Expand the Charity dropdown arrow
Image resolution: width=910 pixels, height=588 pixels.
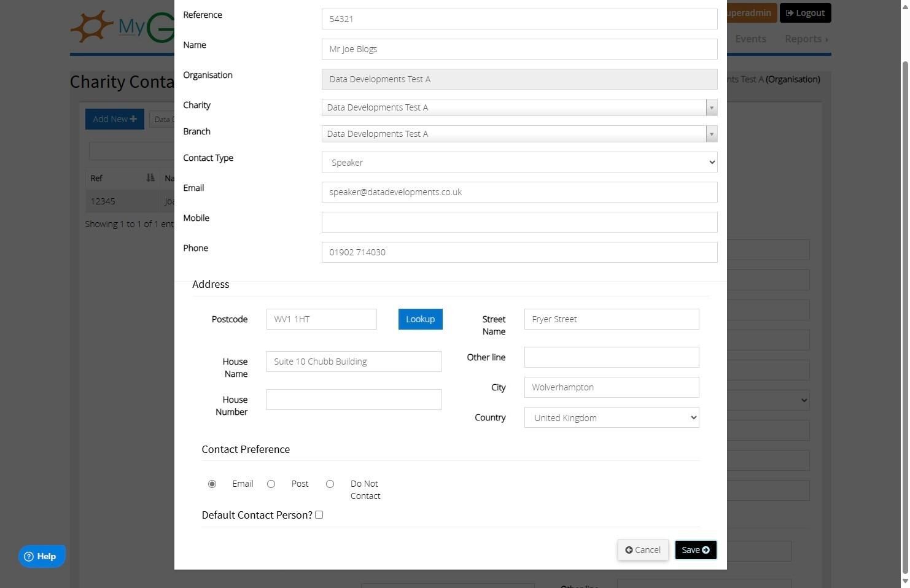[711, 108]
